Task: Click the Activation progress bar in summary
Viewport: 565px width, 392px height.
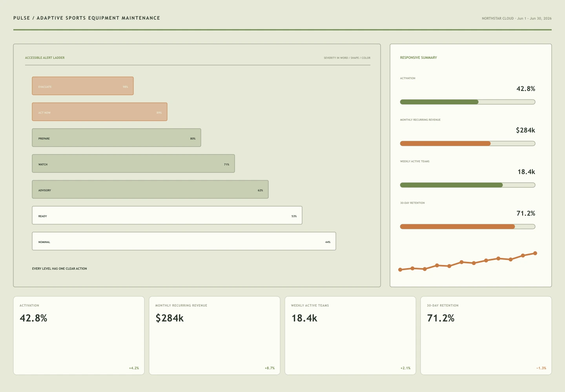Action: [x=468, y=102]
